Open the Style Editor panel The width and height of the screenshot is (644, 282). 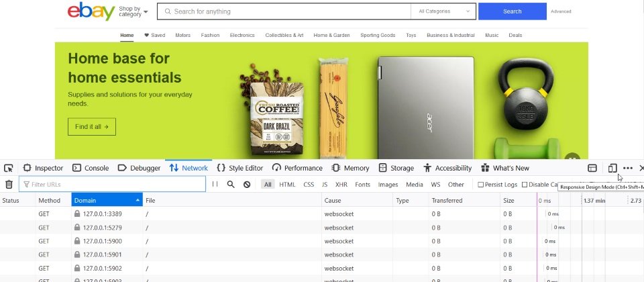[x=240, y=168]
